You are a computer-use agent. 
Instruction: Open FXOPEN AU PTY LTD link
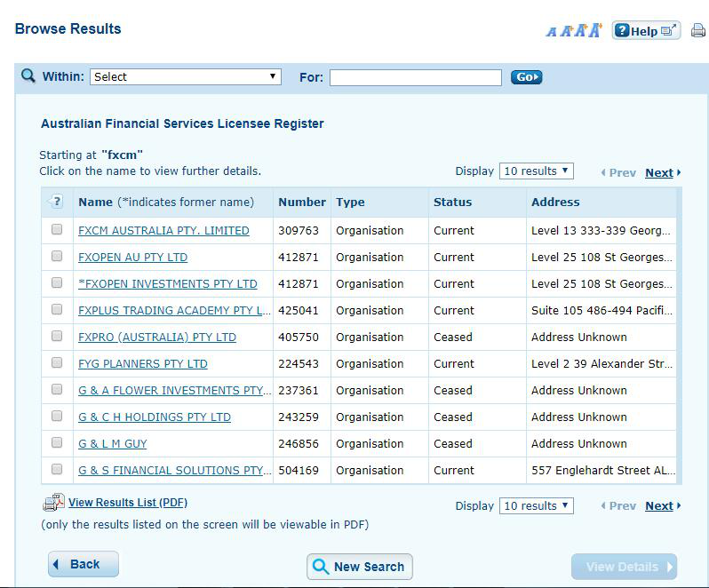click(x=133, y=258)
